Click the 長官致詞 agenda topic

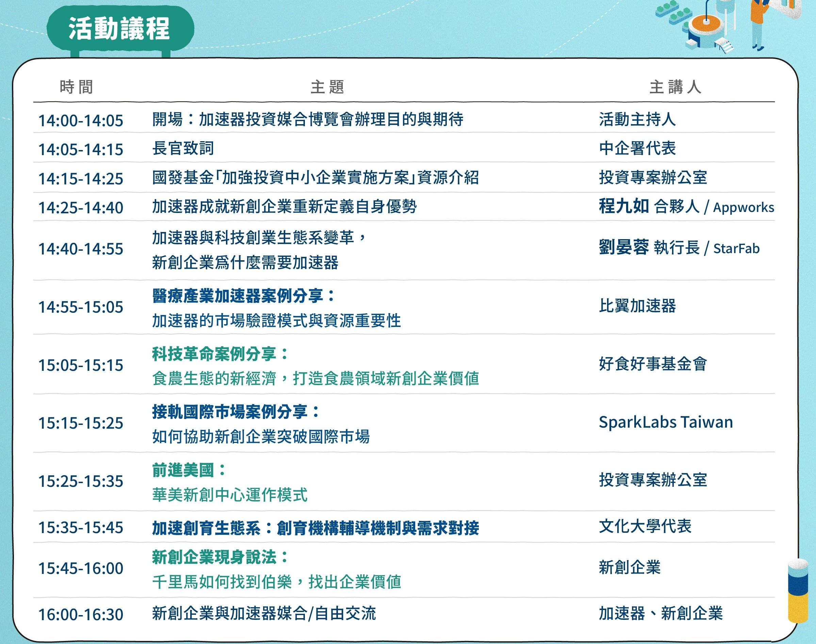pos(183,148)
